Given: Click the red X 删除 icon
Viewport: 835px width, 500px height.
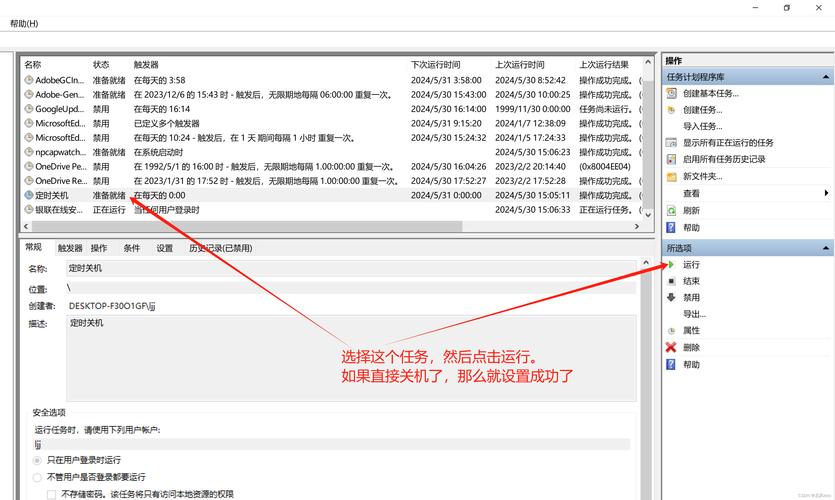Looking at the screenshot, I should (671, 347).
